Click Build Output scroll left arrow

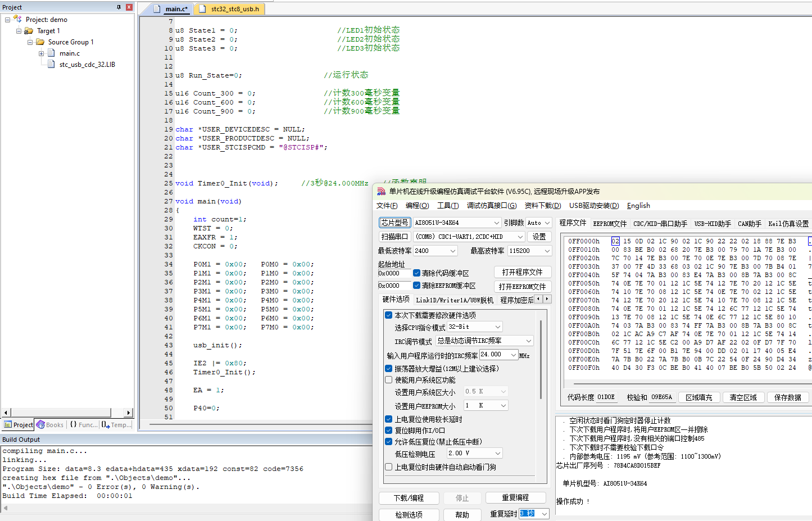(6, 508)
